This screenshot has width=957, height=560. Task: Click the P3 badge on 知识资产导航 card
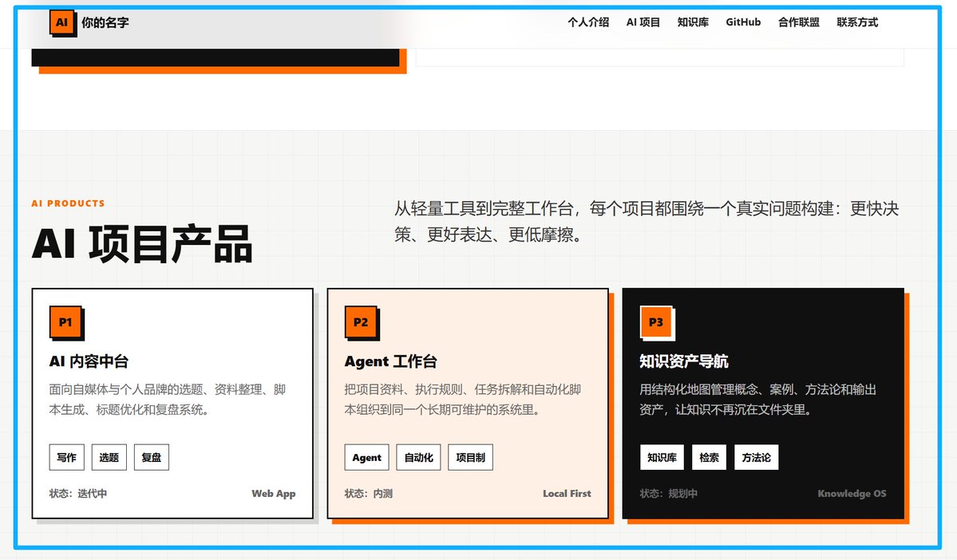pos(656,322)
